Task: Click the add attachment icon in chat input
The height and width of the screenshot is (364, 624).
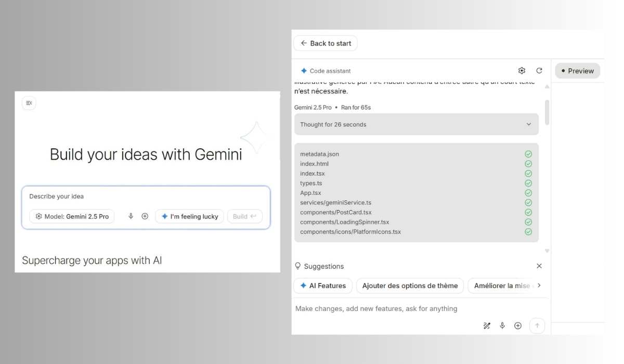Action: (x=518, y=326)
